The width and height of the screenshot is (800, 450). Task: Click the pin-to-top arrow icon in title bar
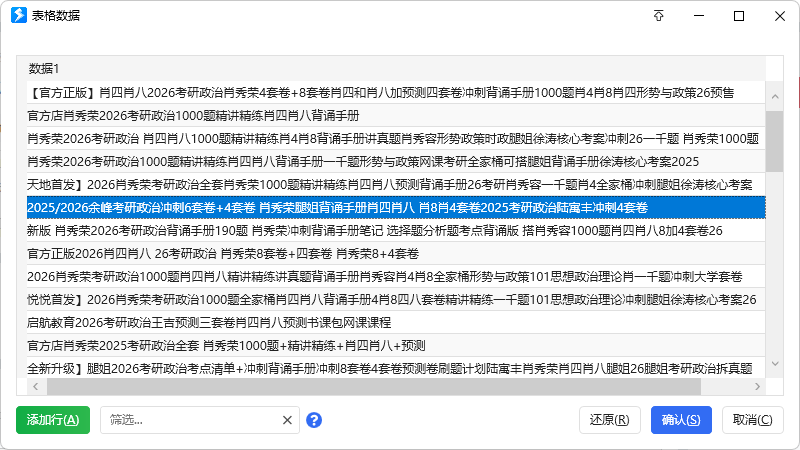click(x=659, y=16)
